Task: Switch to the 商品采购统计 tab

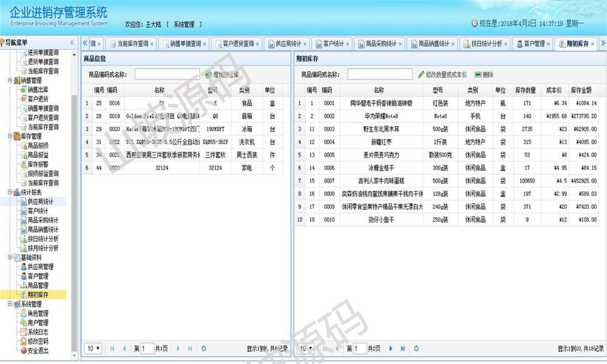Action: [x=381, y=44]
